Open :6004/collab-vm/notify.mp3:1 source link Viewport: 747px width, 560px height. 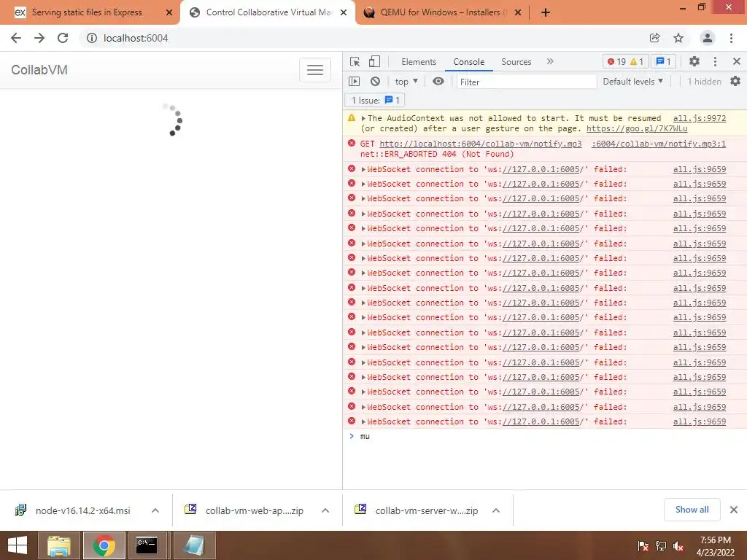coord(659,144)
